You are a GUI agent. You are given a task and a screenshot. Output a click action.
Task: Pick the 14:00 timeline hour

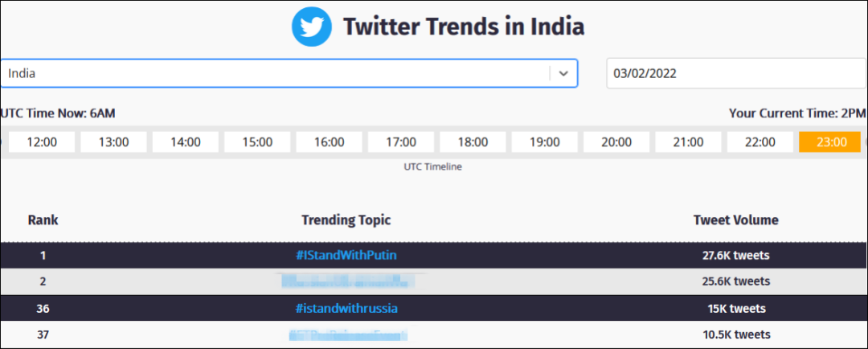[186, 142]
